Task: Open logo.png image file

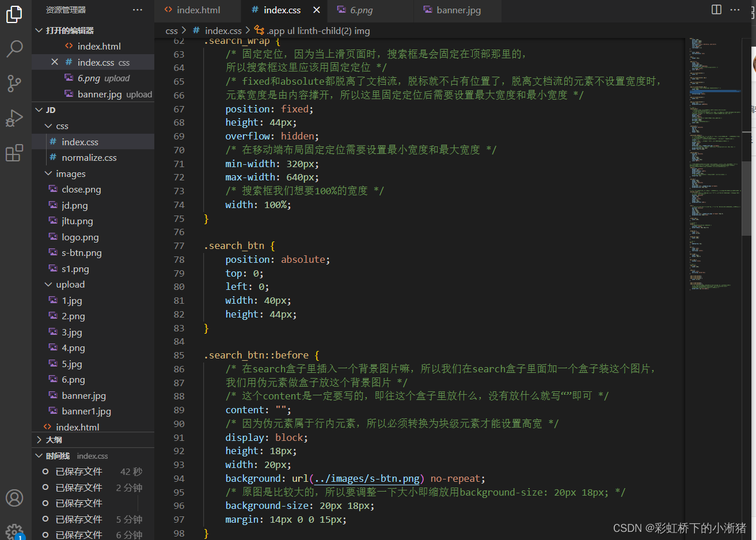Action: [93, 237]
